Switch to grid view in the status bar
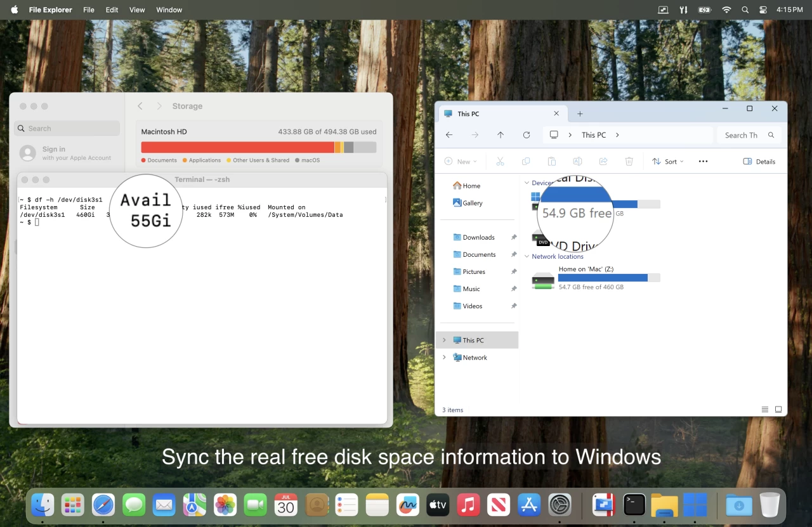The image size is (812, 527). pyautogui.click(x=778, y=409)
